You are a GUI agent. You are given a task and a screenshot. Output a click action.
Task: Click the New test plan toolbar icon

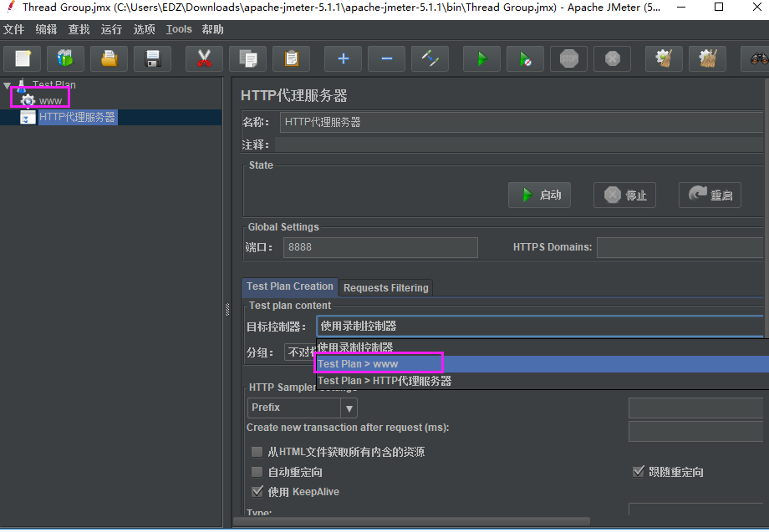[22, 58]
